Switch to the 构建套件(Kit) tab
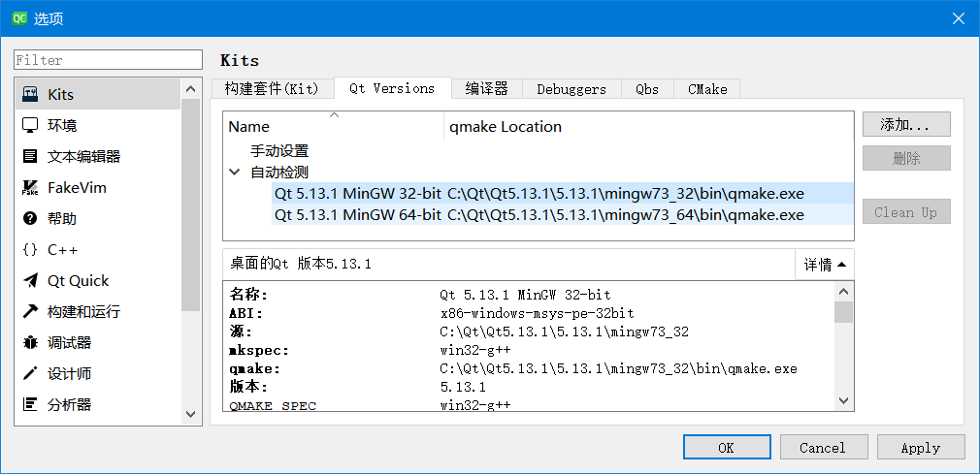Screen dimensions: 980x474 [x=272, y=88]
